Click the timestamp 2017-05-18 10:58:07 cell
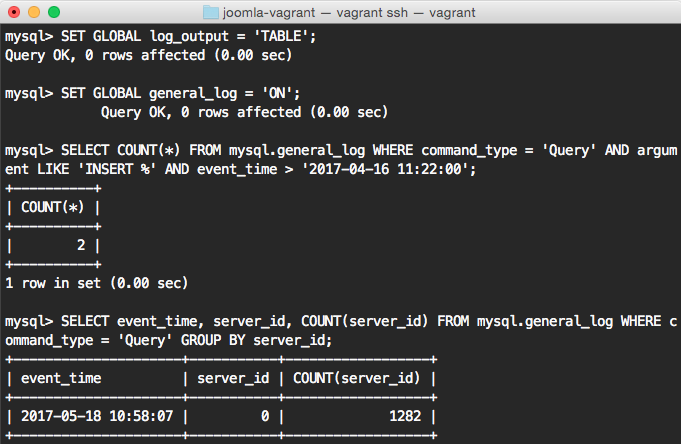Viewport: 681px width, 444px height. click(94, 416)
